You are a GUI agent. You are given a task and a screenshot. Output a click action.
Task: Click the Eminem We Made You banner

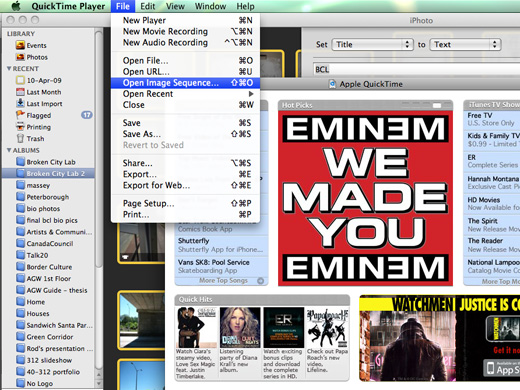(365, 198)
